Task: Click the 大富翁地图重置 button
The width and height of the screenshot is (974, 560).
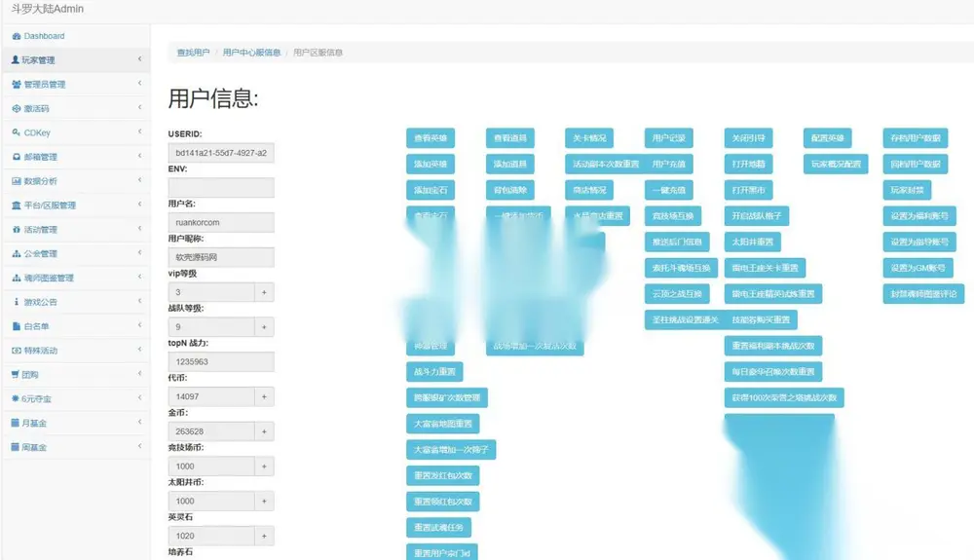Action: click(443, 424)
